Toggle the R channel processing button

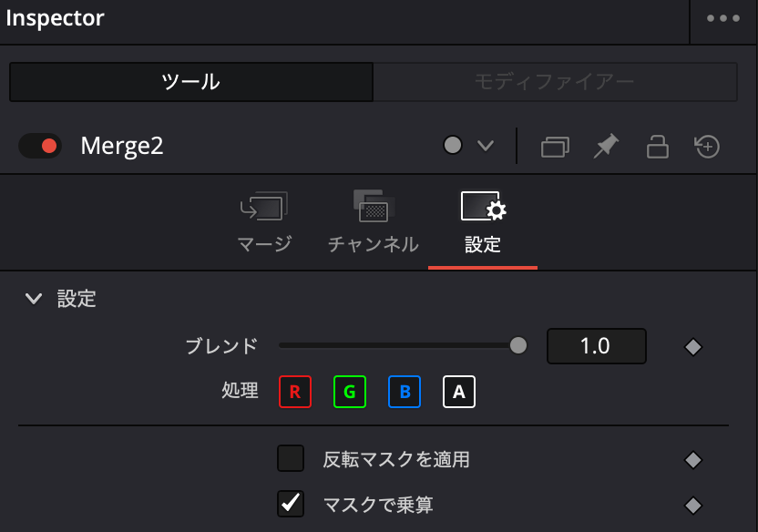(x=295, y=392)
